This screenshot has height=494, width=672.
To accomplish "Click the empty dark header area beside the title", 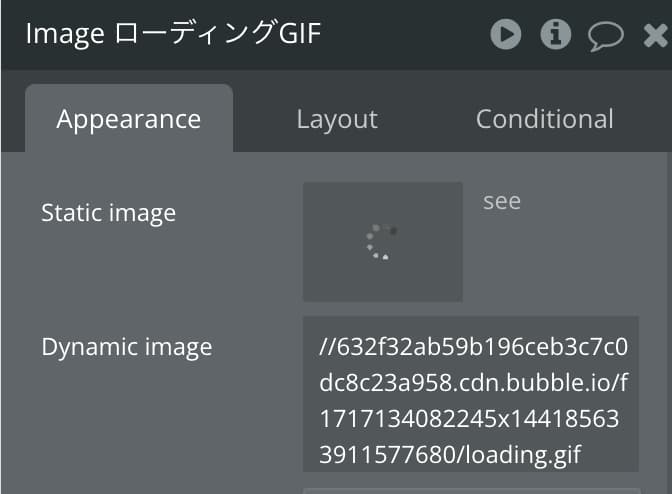I will (x=405, y=34).
